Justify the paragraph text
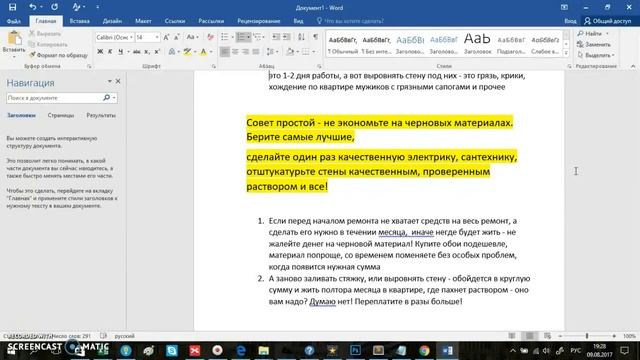Screen dimensions: 640x360 (256, 51)
